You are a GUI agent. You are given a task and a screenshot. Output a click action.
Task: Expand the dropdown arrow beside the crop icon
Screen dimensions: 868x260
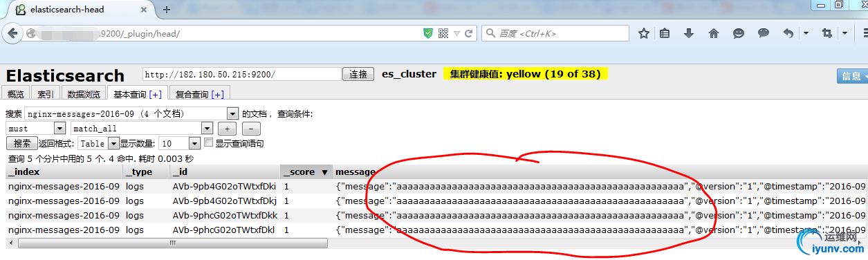(x=844, y=33)
